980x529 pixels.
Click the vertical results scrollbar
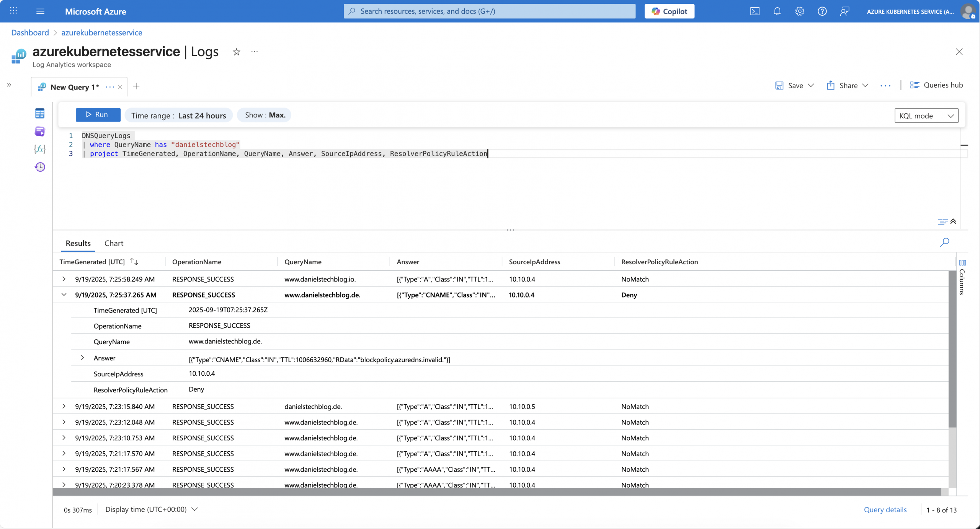(952, 348)
